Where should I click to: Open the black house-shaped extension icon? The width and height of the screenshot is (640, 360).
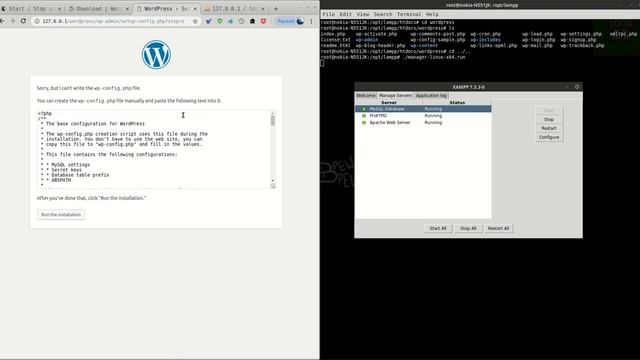coord(252,21)
